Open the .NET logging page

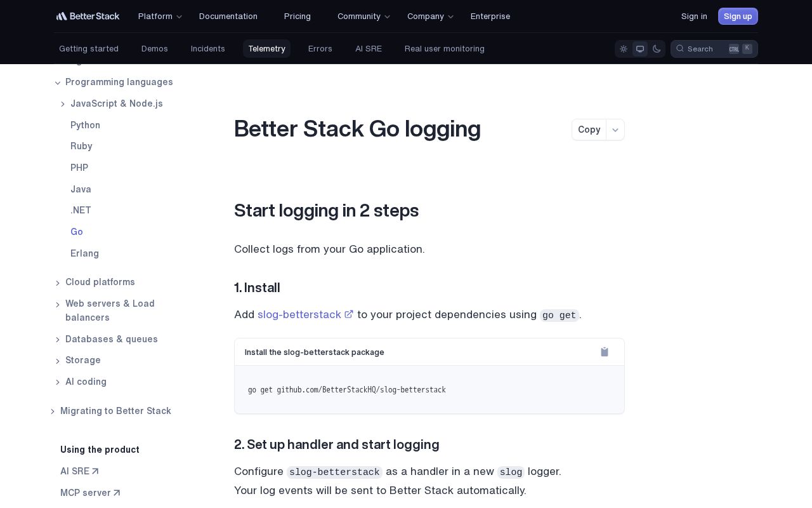pyautogui.click(x=81, y=210)
